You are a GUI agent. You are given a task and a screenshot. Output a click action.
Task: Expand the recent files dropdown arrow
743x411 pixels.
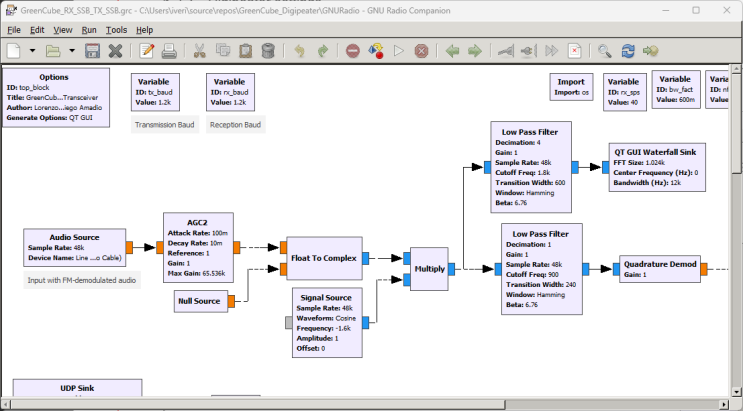point(72,51)
